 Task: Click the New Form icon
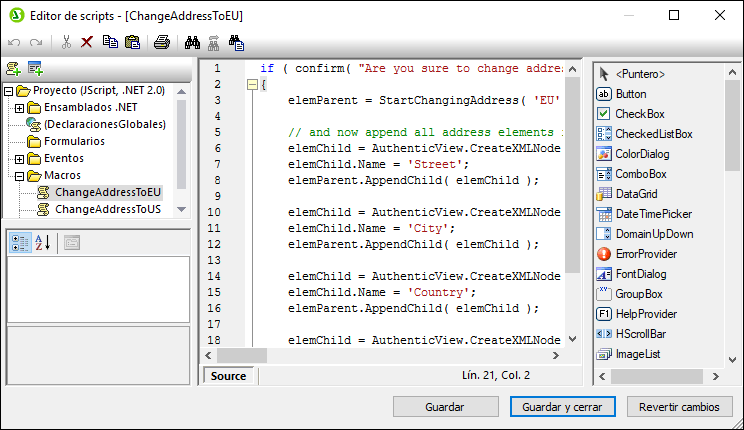coord(36,69)
